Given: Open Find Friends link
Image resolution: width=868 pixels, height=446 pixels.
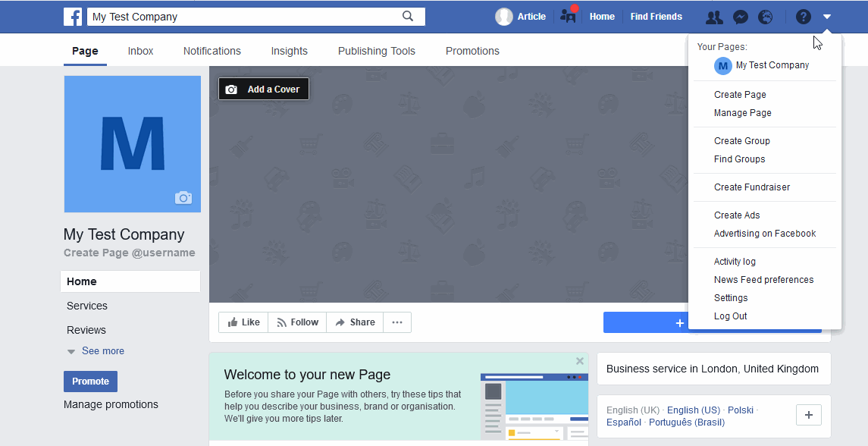Looking at the screenshot, I should click(656, 17).
